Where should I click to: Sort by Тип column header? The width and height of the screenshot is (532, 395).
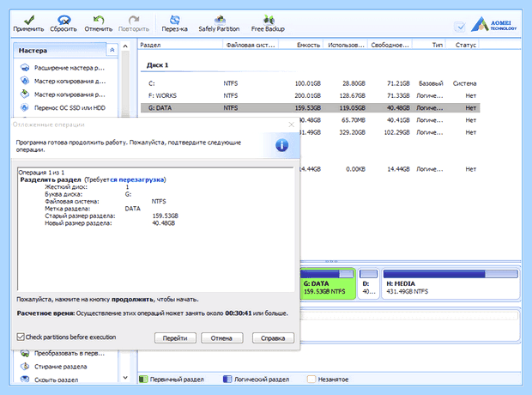[x=429, y=45]
